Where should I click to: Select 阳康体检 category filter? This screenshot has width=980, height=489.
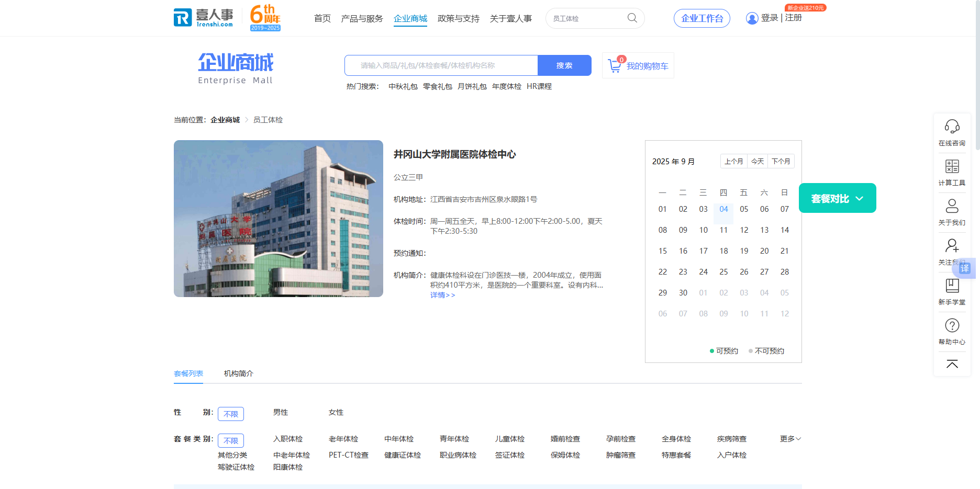tap(288, 467)
